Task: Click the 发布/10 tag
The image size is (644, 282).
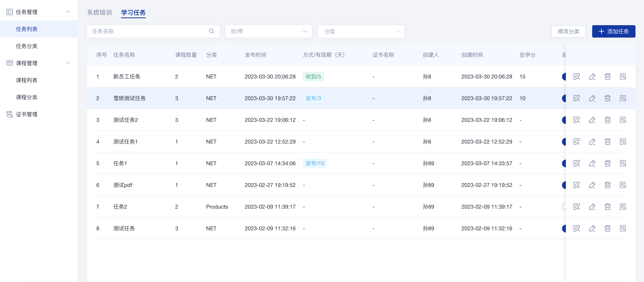Action: (x=314, y=163)
